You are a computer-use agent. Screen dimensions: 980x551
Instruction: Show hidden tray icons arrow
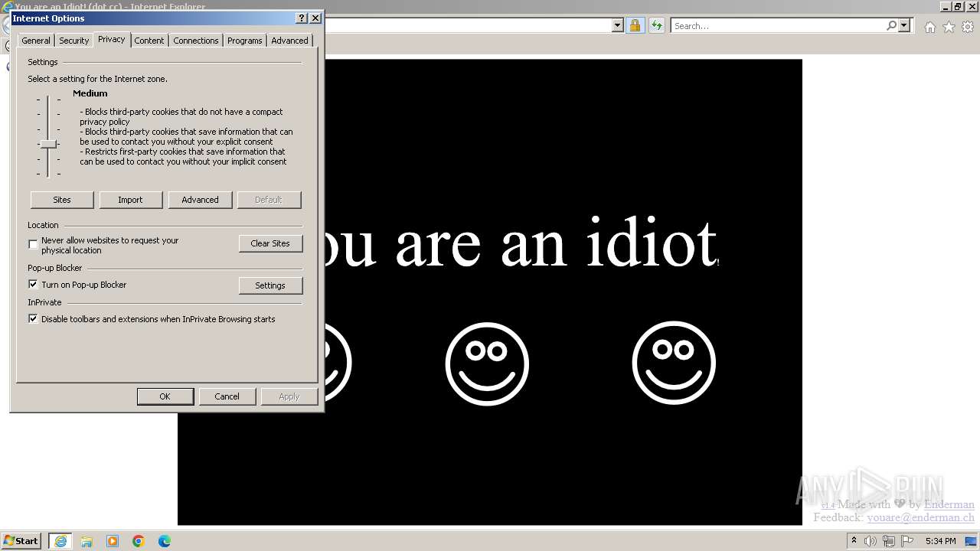tap(854, 541)
